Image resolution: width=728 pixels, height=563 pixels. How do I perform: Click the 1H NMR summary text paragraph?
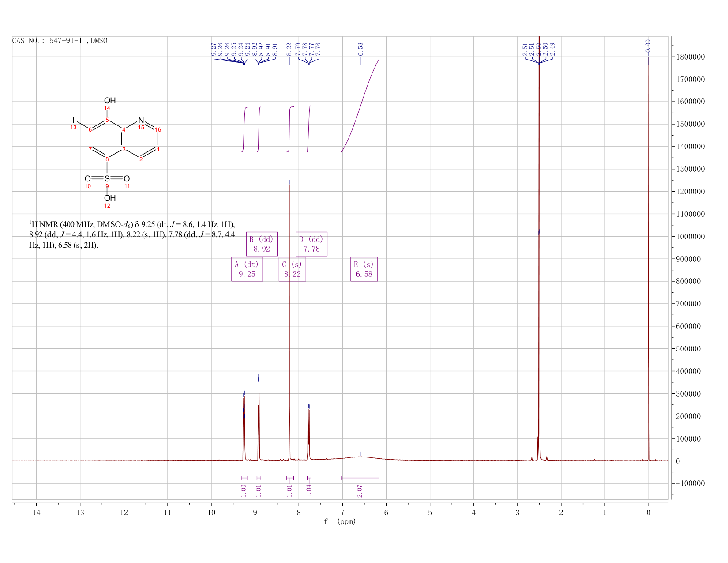click(x=132, y=235)
